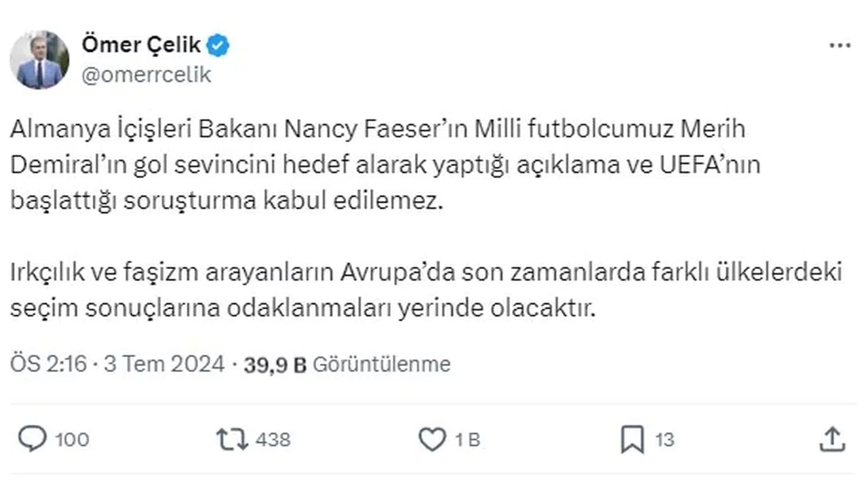The height and width of the screenshot is (488, 868).
Task: Click the retweet arrows icon
Action: click(x=232, y=440)
